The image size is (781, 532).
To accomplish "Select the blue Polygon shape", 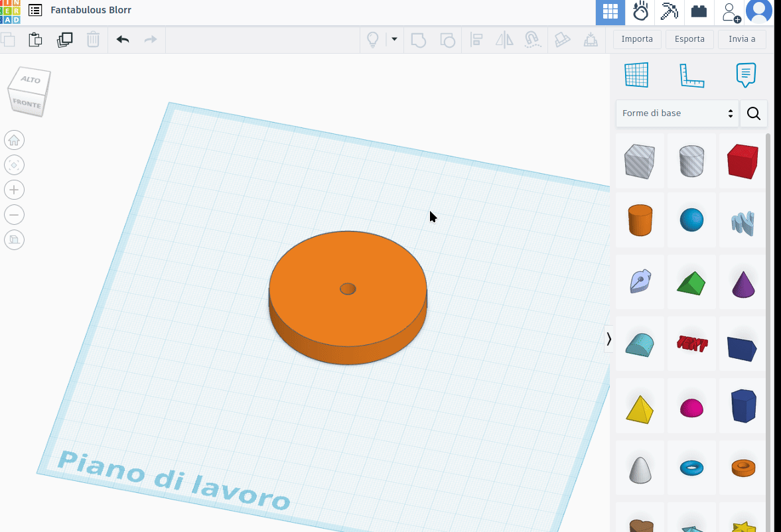I will tap(744, 405).
